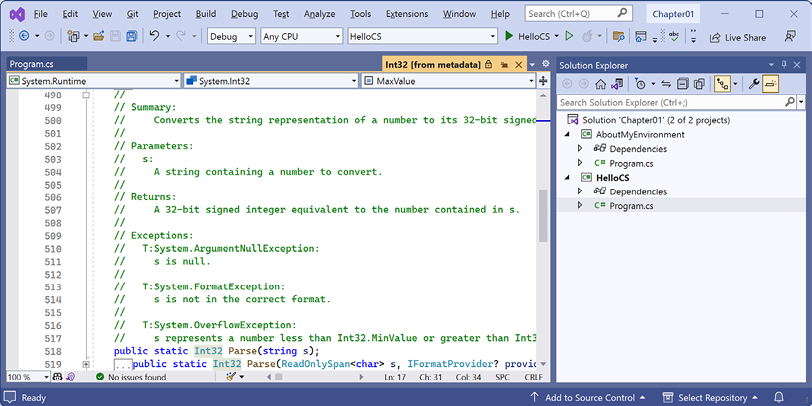Click the editor vertical scrollbar thumb
812x406 pixels.
[543, 215]
